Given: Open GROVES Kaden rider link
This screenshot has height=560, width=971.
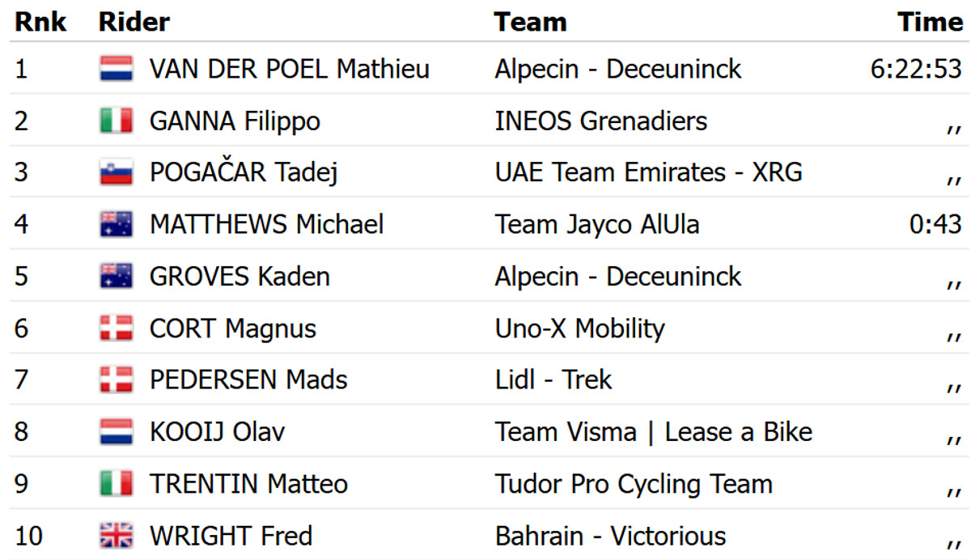Looking at the screenshot, I should (240, 276).
